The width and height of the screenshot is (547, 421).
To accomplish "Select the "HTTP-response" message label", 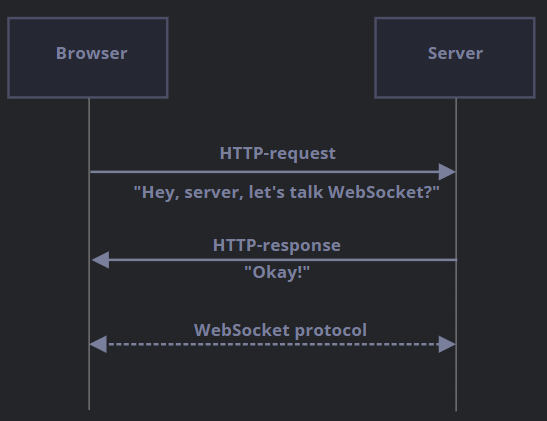I will coord(277,245).
